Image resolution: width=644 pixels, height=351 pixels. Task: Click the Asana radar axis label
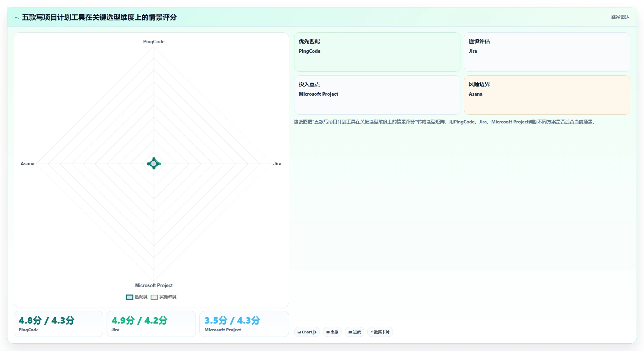(x=27, y=164)
